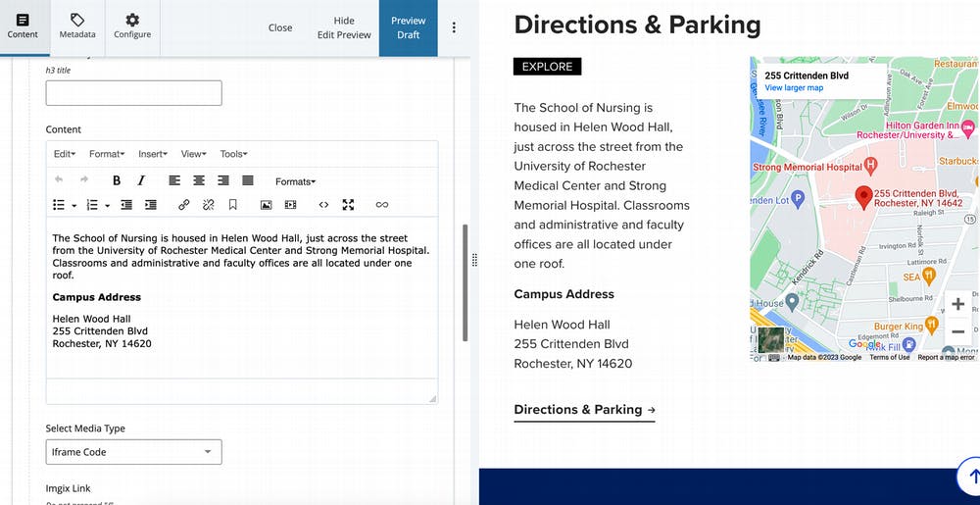This screenshot has height=505, width=980.
Task: Open the Configure tab
Action: tap(132, 26)
